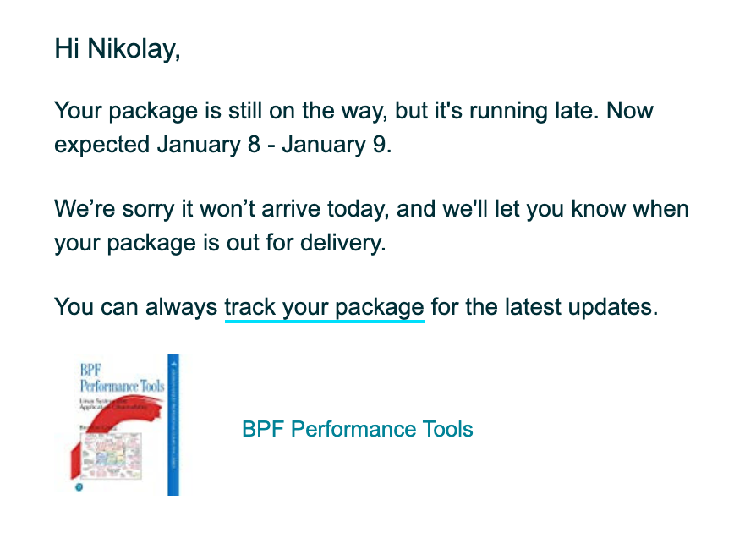Screen dimensions: 756x533
Task: Click the 'We're sorry it won't arrive today' text
Action: [x=222, y=209]
